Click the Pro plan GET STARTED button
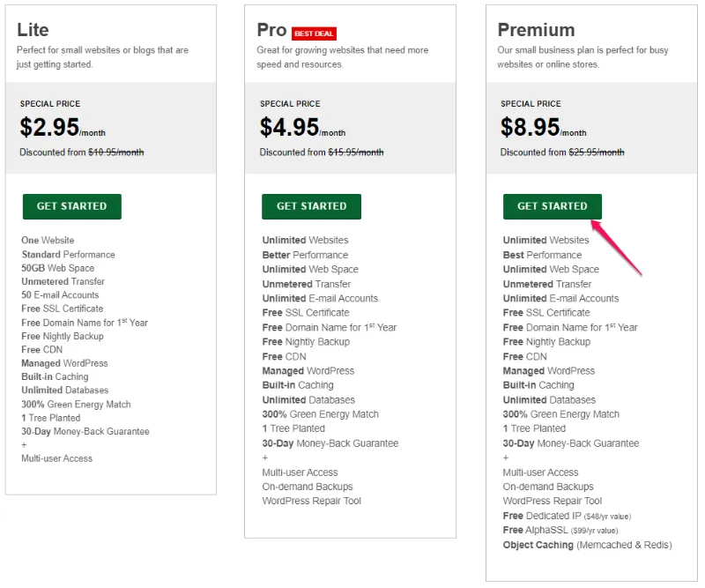705x588 pixels. pos(310,206)
